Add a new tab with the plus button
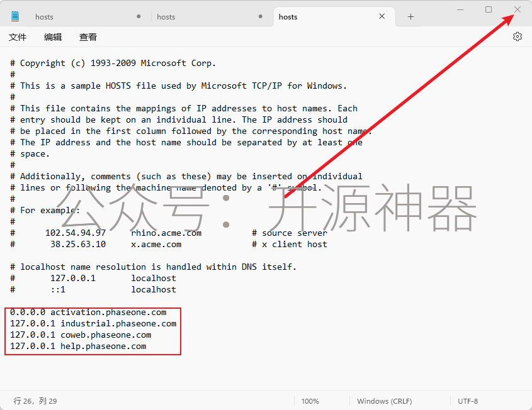 pyautogui.click(x=410, y=16)
